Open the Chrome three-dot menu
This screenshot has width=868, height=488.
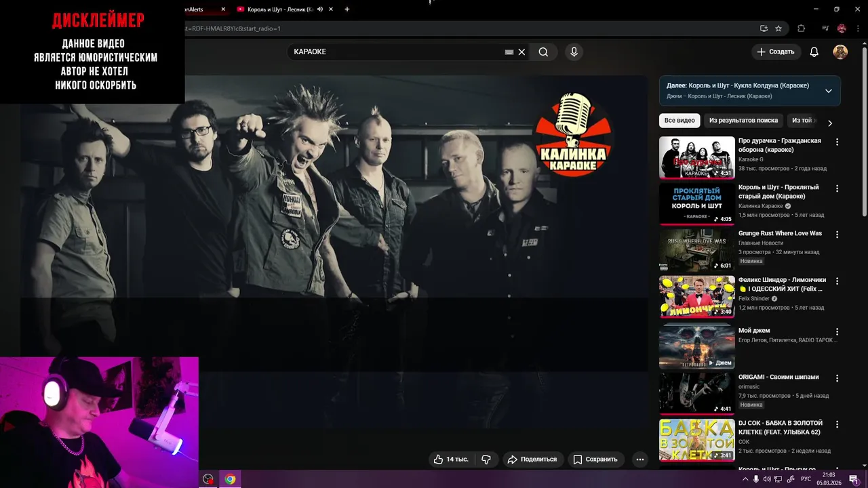pos(858,28)
